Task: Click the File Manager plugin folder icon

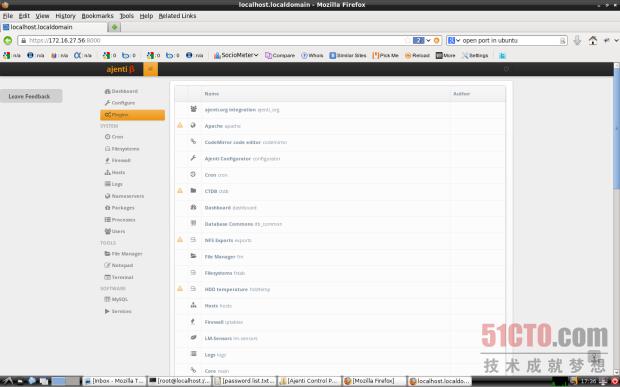Action: [x=193, y=256]
